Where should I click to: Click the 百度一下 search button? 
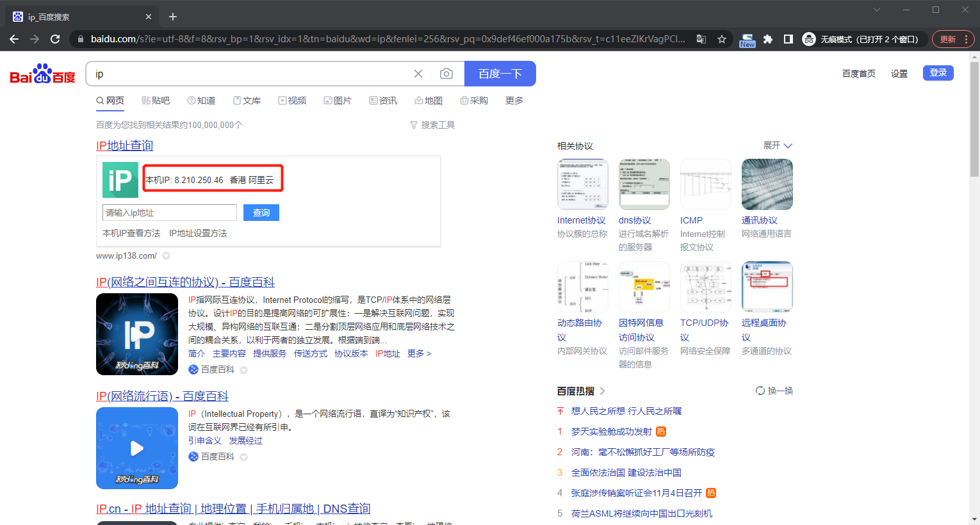point(500,74)
